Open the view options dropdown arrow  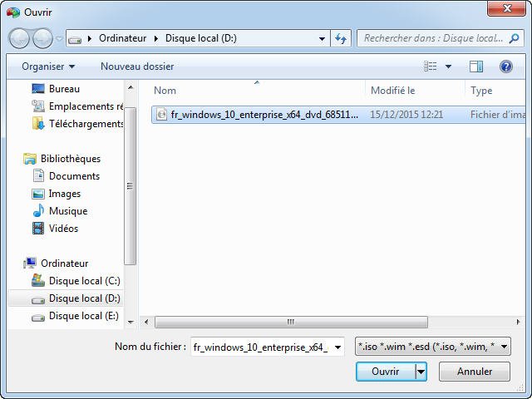point(448,66)
